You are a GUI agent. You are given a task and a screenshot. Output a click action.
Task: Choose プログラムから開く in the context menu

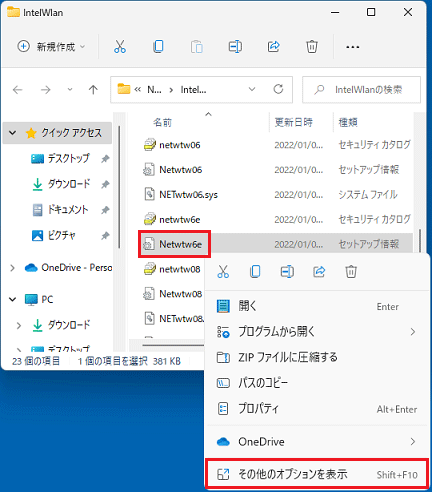[x=316, y=332]
